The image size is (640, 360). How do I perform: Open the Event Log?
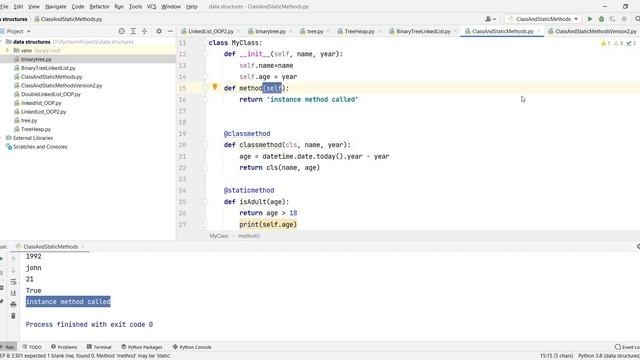pyautogui.click(x=627, y=347)
